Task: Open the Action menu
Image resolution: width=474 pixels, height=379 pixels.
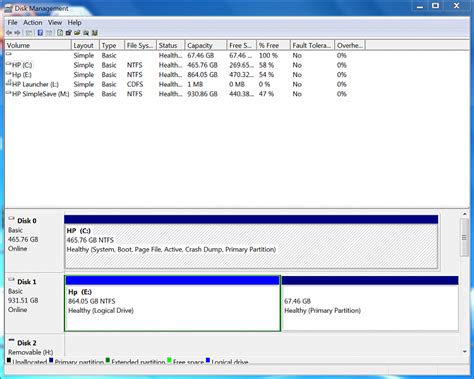Action: coord(32,22)
